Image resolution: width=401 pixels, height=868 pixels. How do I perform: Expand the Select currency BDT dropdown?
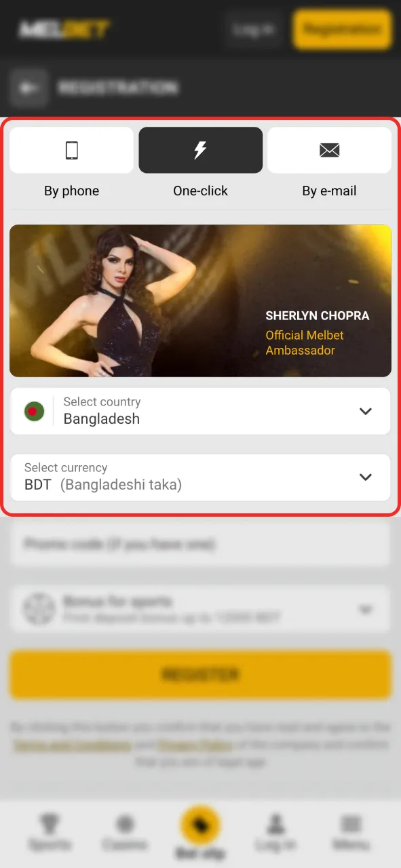200,477
